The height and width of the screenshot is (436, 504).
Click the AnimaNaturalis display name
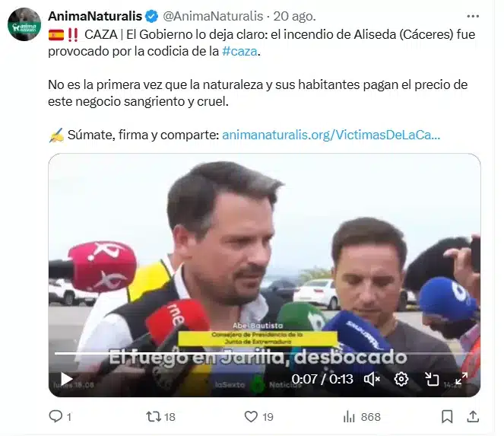click(x=95, y=16)
